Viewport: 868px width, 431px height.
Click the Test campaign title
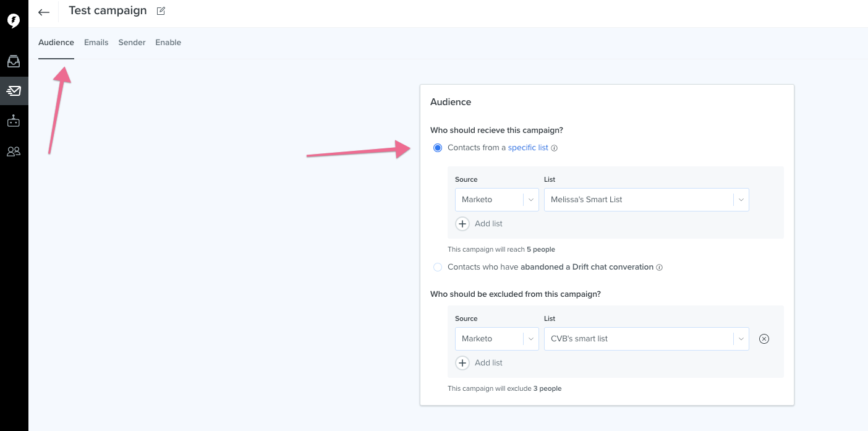coord(108,11)
